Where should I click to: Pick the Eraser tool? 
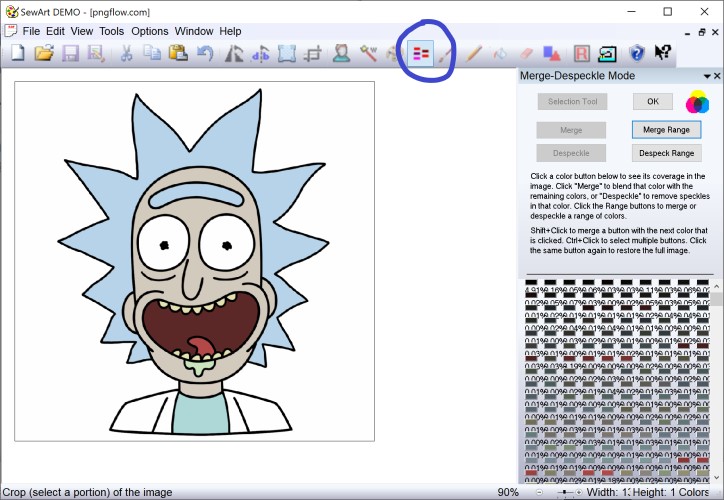(x=526, y=54)
